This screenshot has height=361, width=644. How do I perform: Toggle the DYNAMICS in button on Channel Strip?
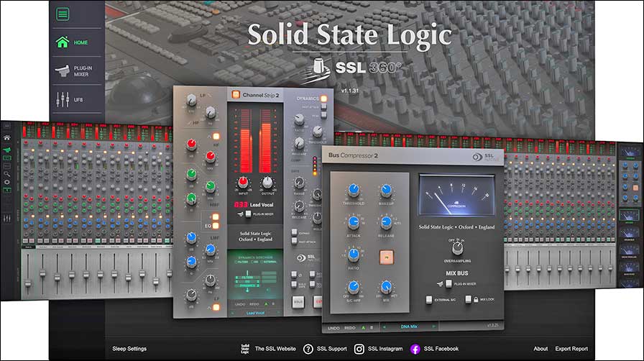pyautogui.click(x=323, y=99)
